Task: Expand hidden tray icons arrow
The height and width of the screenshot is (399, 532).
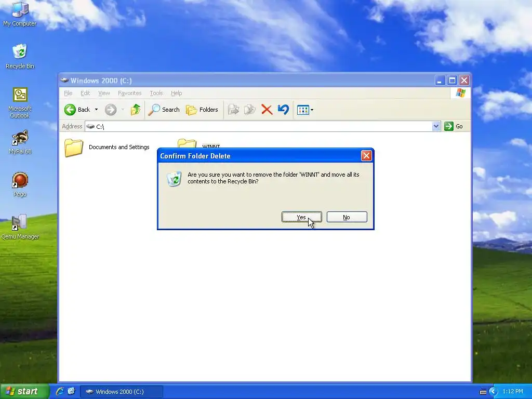Action: coord(493,392)
